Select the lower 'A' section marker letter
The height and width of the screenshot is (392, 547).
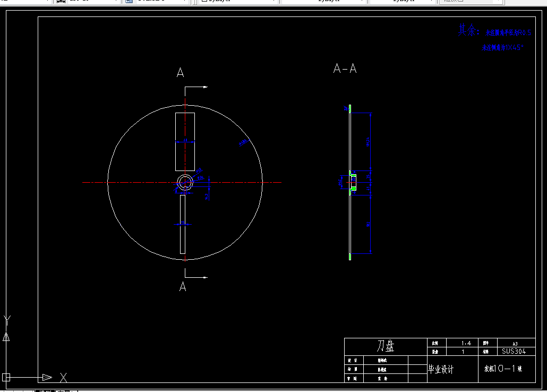183,287
